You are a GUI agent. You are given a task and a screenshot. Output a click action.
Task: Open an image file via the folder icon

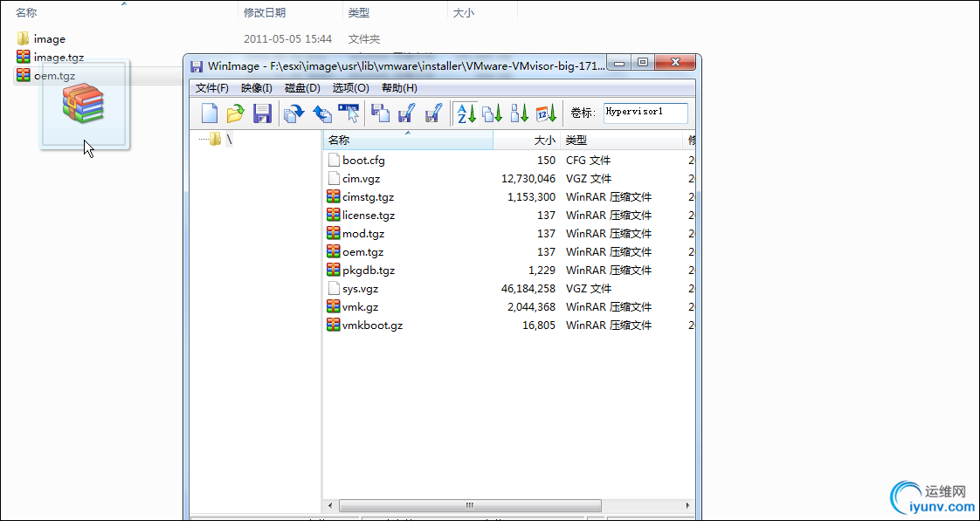[x=236, y=113]
